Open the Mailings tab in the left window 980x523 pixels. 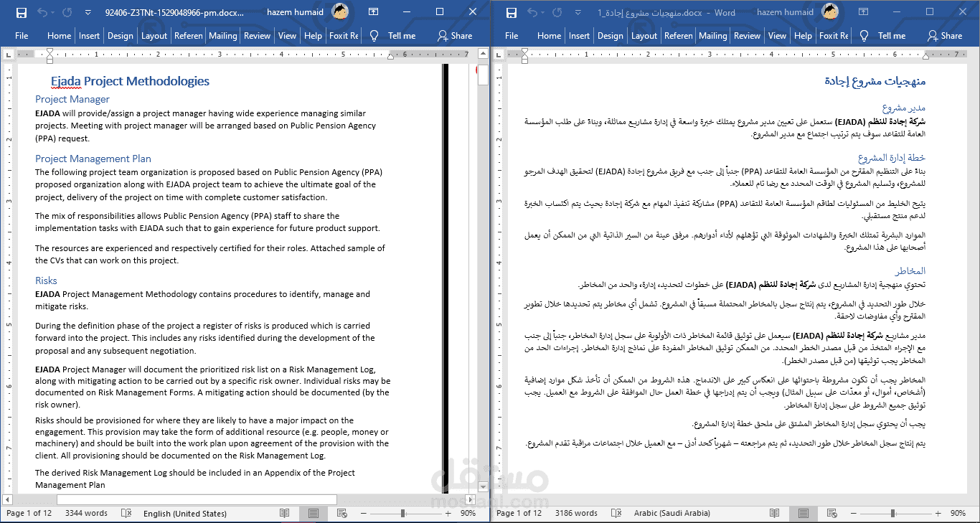(x=223, y=35)
